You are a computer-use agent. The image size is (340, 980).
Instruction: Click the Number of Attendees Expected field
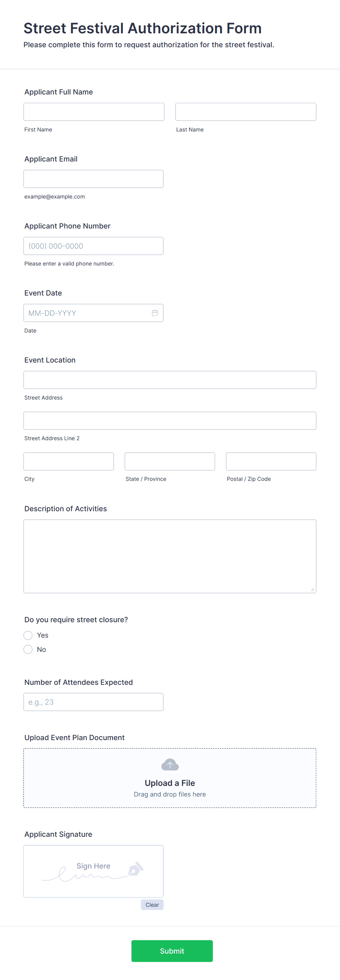pyautogui.click(x=94, y=702)
